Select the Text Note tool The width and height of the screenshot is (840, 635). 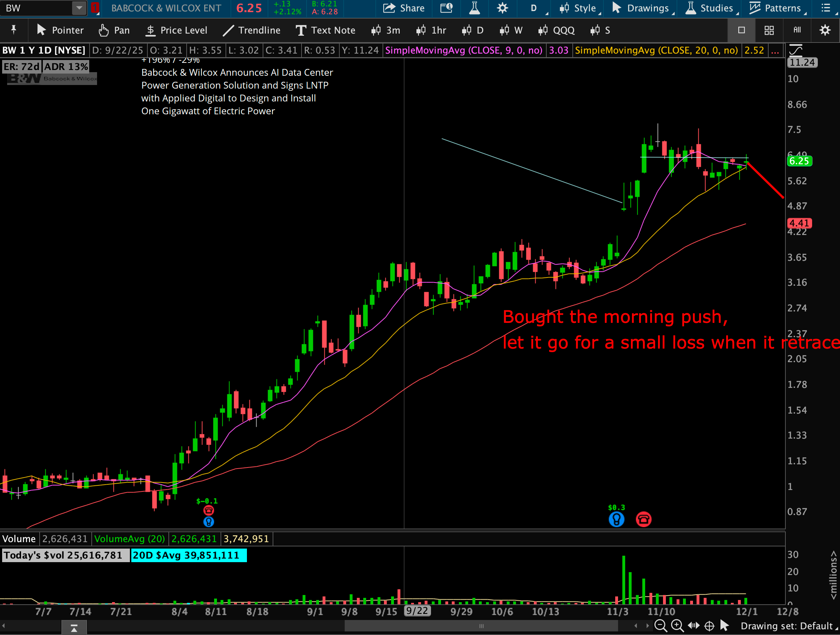click(325, 30)
